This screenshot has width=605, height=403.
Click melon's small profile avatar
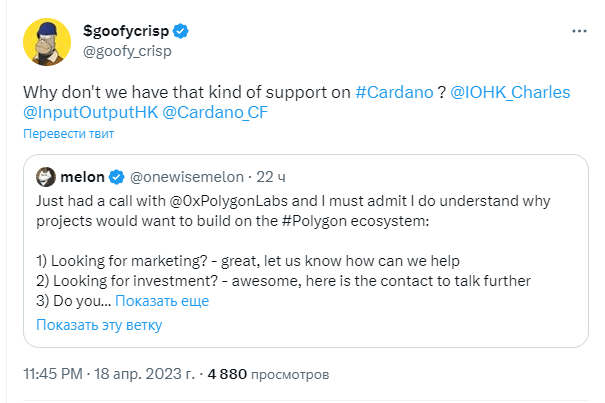(x=46, y=177)
